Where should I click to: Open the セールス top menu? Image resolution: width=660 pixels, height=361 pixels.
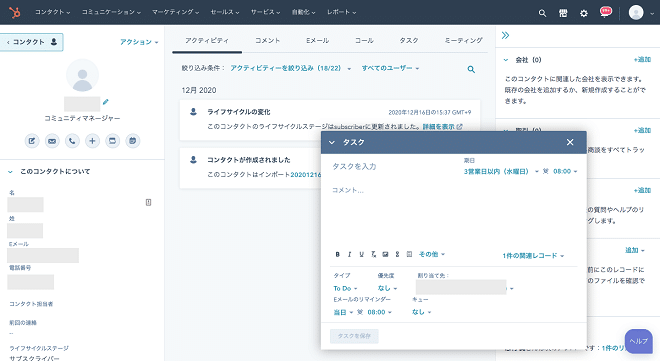click(225, 12)
